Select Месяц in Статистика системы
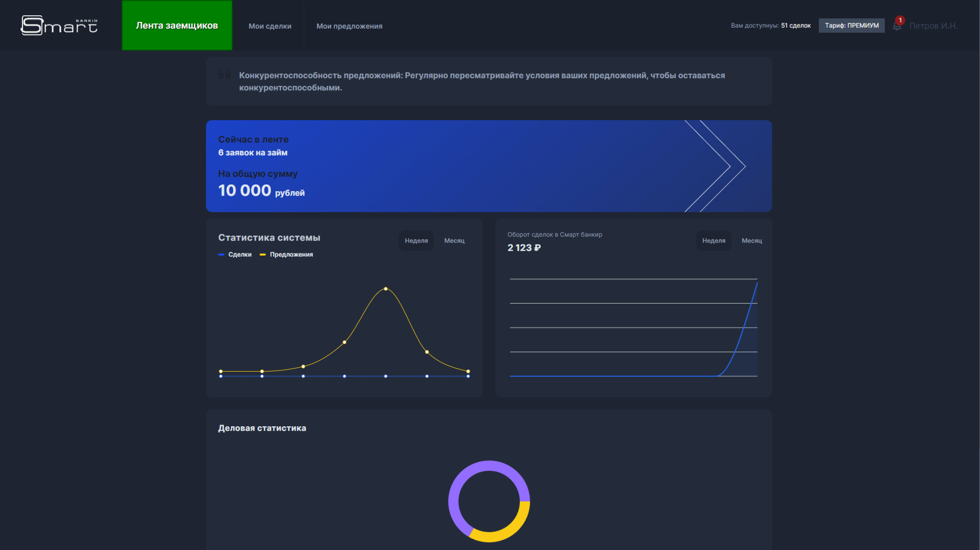The image size is (980, 550). [x=454, y=240]
